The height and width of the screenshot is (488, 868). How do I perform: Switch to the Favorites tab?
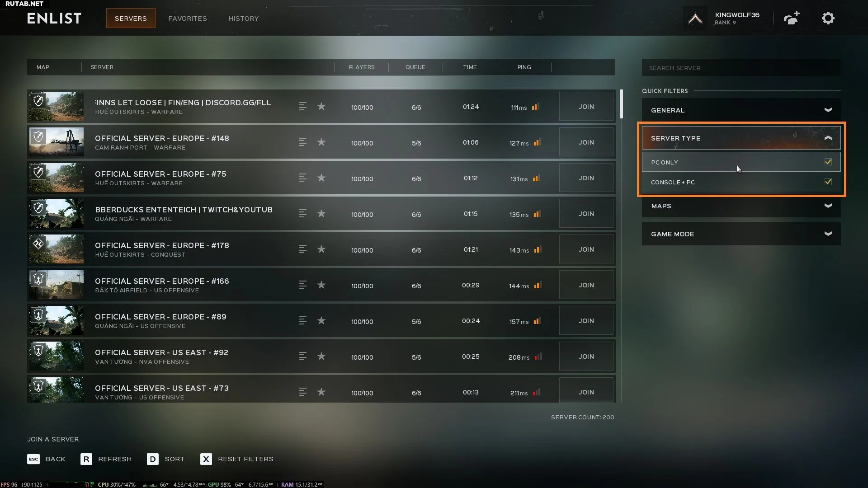click(x=188, y=19)
